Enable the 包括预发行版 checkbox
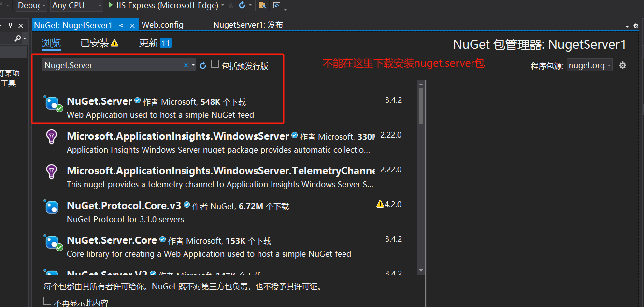This screenshot has height=307, width=644. (x=215, y=64)
